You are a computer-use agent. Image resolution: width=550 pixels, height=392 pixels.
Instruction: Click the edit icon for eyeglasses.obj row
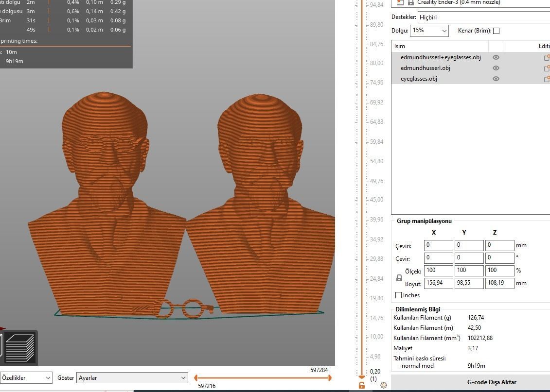pos(547,79)
